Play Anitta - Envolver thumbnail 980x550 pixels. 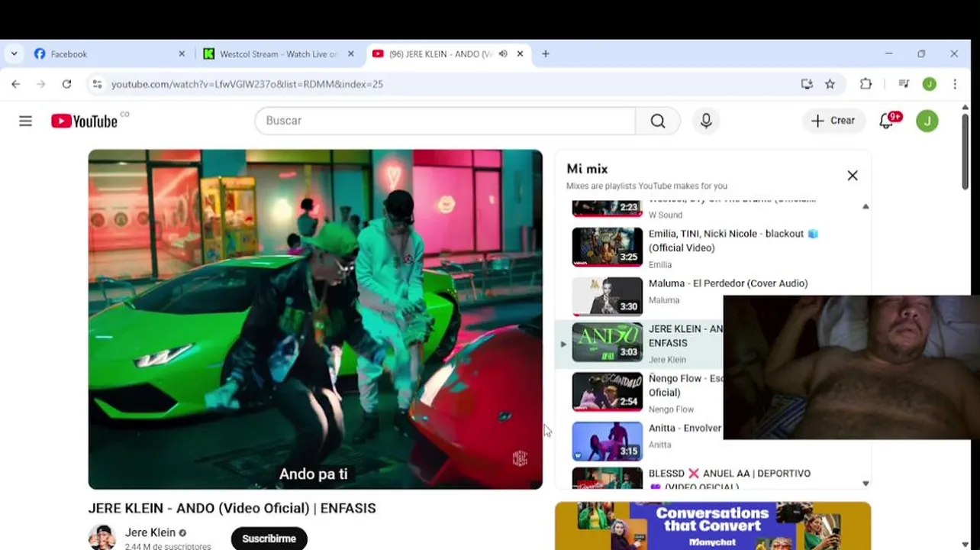(608, 441)
